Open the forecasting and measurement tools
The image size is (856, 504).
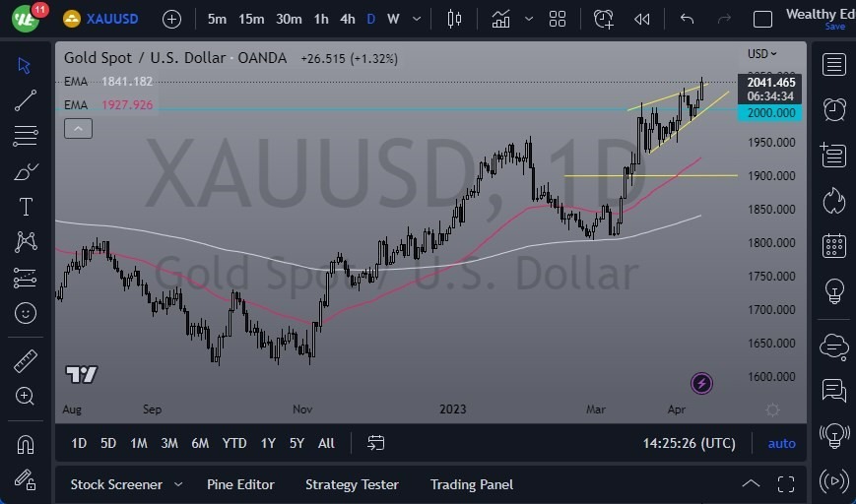[25, 278]
